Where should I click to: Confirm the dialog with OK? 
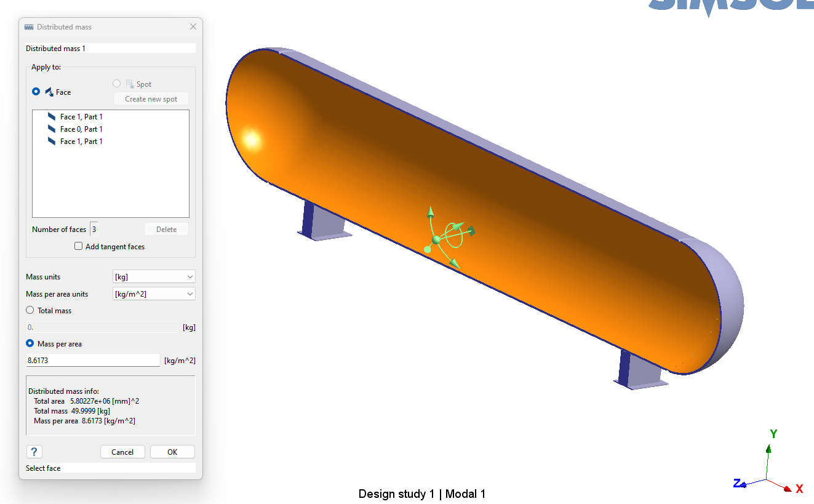(x=172, y=452)
